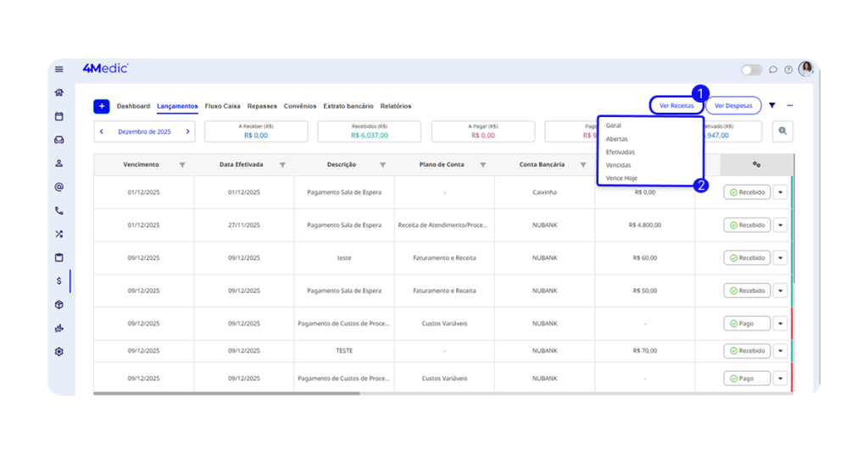Image resolution: width=868 pixels, height=455 pixels.
Task: Expand dropdown arrow next to first Recebido
Action: (781, 192)
